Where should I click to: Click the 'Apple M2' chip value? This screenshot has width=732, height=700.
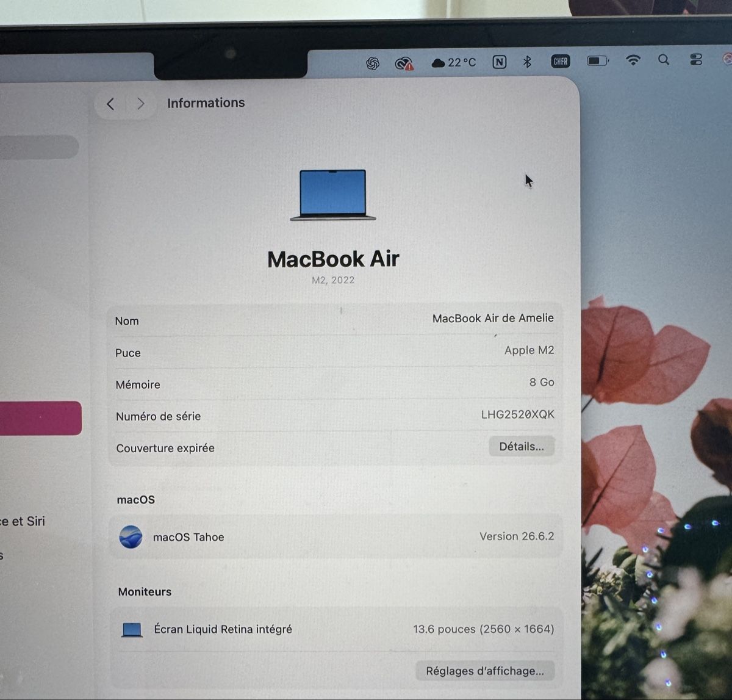point(529,350)
